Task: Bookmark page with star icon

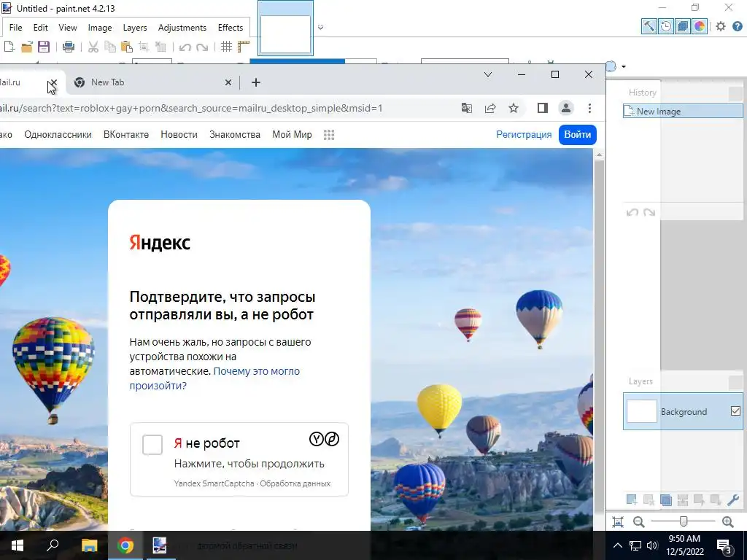Action: (x=513, y=108)
